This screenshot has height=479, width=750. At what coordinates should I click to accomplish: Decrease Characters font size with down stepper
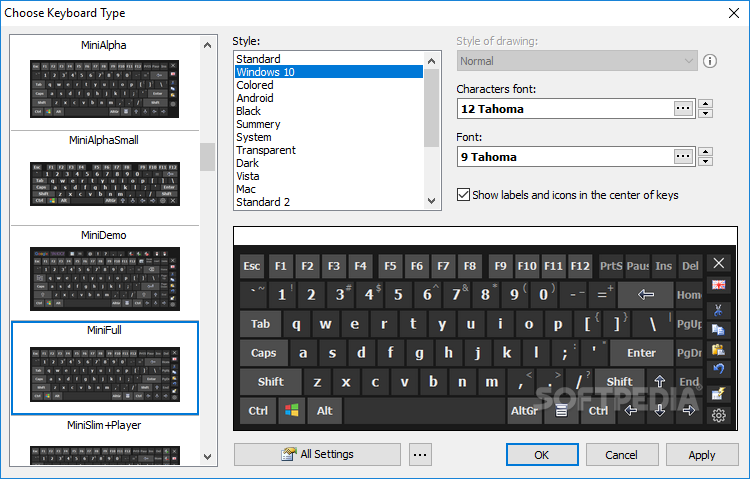706,114
